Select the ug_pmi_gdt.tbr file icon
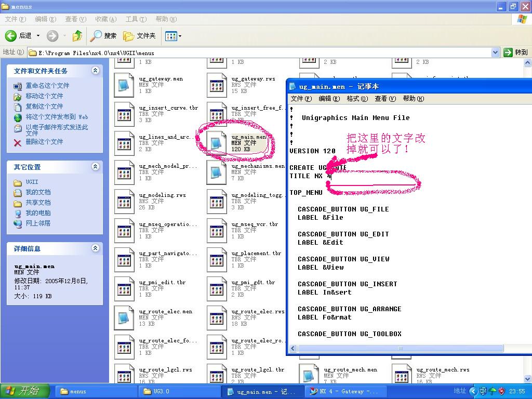The width and height of the screenshot is (532, 399). 217,289
